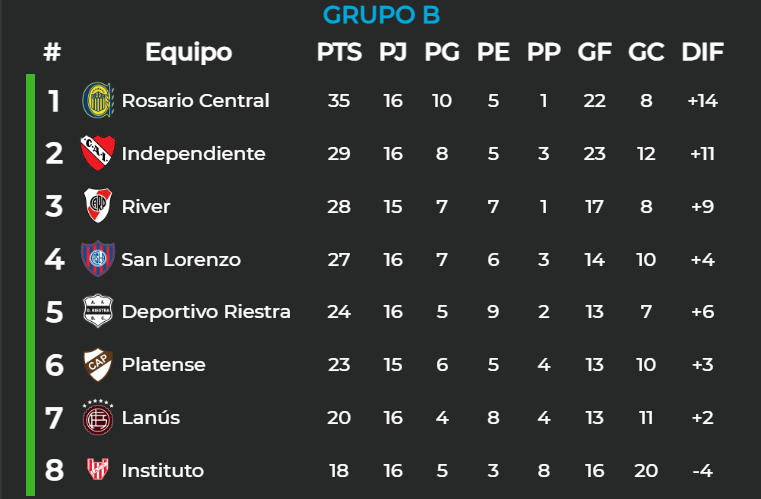Click the GRUPO B title
The height and width of the screenshot is (499, 761).
pyautogui.click(x=381, y=15)
